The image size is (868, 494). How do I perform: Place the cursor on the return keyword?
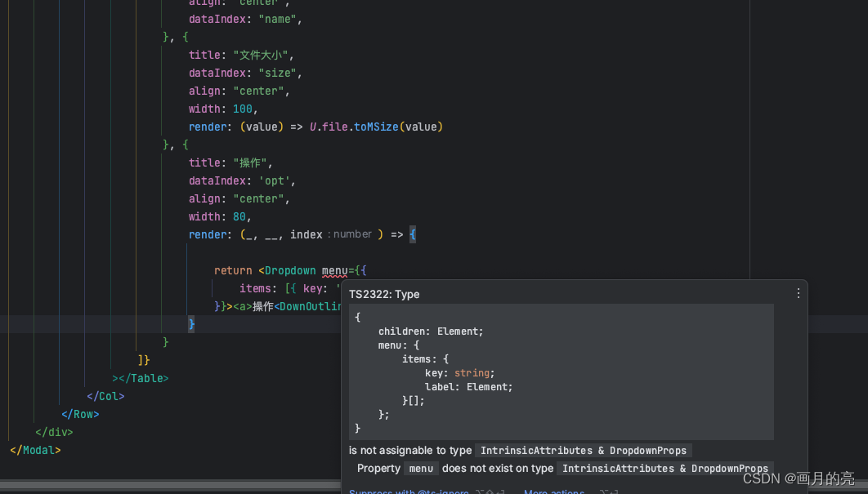[233, 270]
